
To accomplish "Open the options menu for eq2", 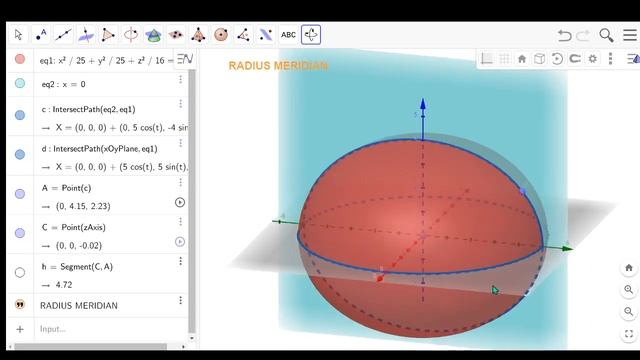I will tap(180, 80).
